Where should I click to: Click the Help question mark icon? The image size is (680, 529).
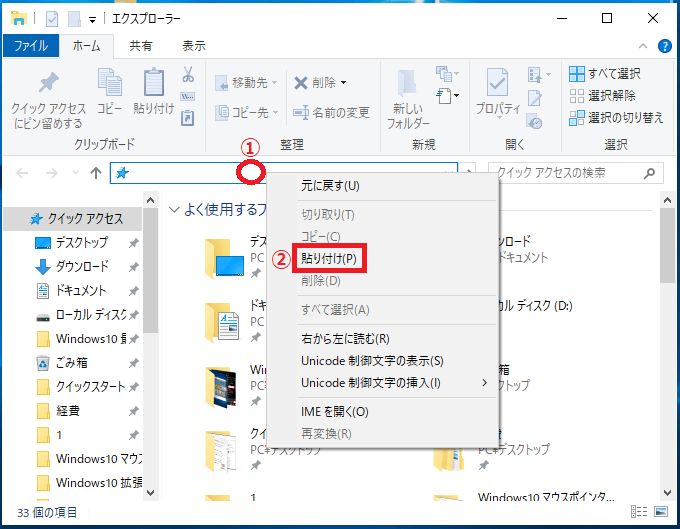664,46
